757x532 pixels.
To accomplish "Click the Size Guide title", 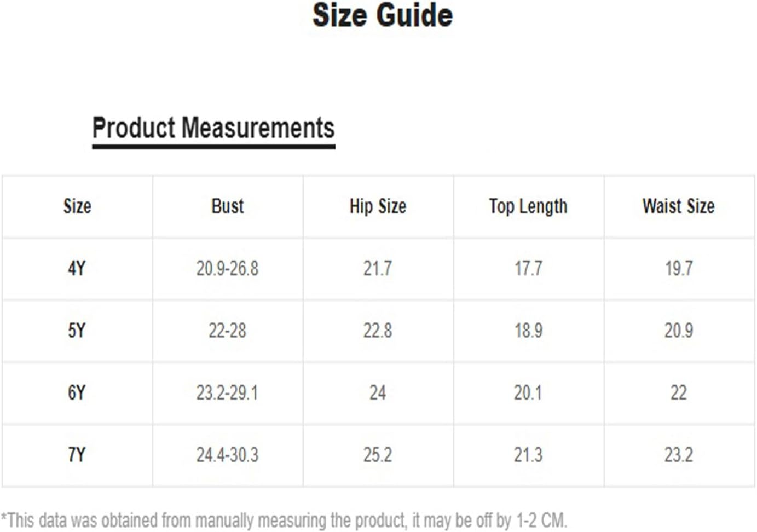I will point(383,15).
